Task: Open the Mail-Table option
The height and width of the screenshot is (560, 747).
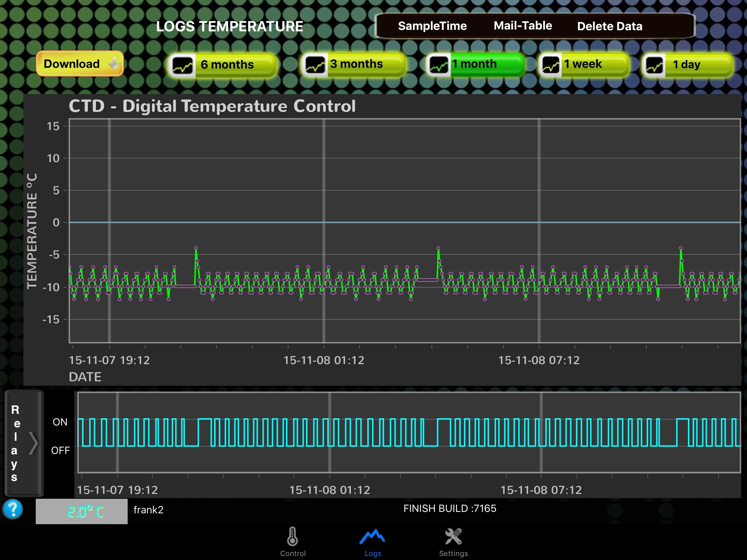Action: pos(523,26)
